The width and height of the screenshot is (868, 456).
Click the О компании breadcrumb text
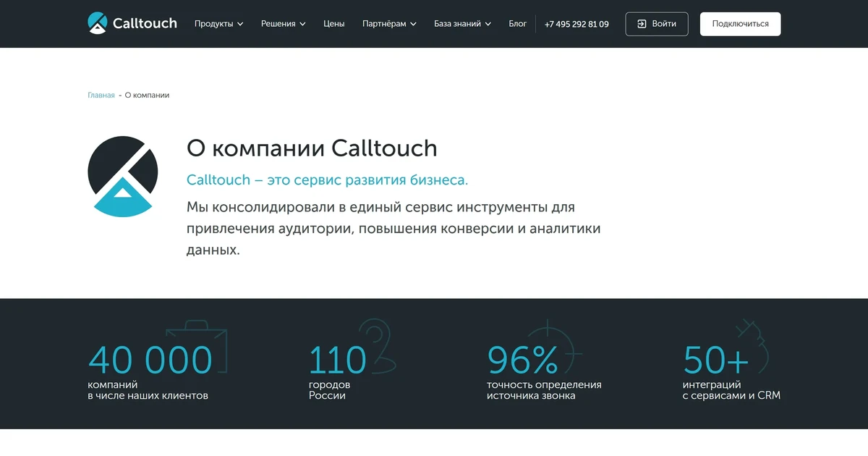coord(147,95)
